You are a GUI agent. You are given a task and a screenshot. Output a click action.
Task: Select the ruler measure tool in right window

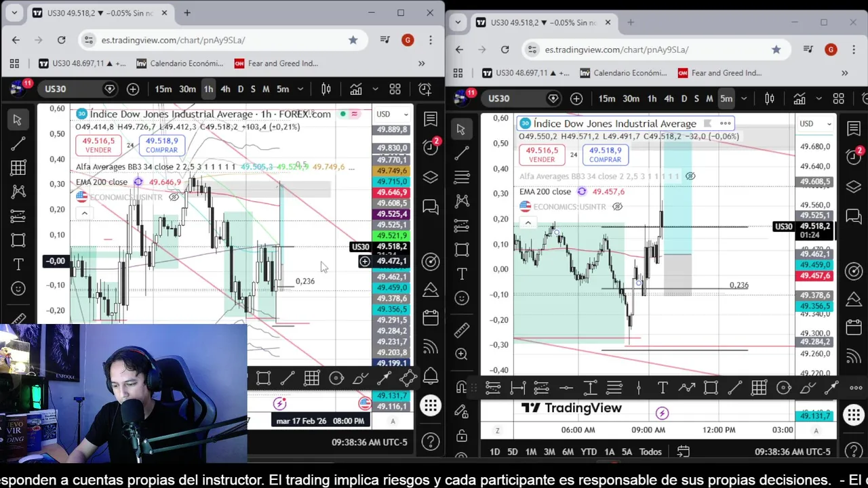461,330
